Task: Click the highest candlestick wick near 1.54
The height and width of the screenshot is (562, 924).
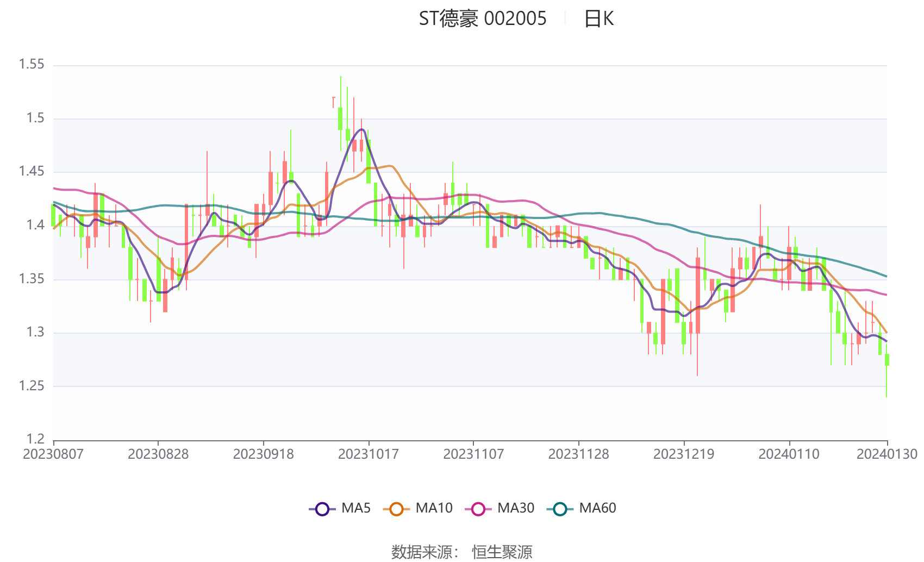Action: pyautogui.click(x=340, y=113)
